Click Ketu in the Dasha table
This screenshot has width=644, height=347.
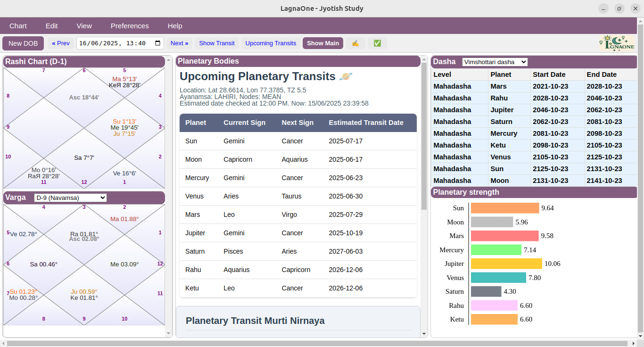pyautogui.click(x=498, y=145)
